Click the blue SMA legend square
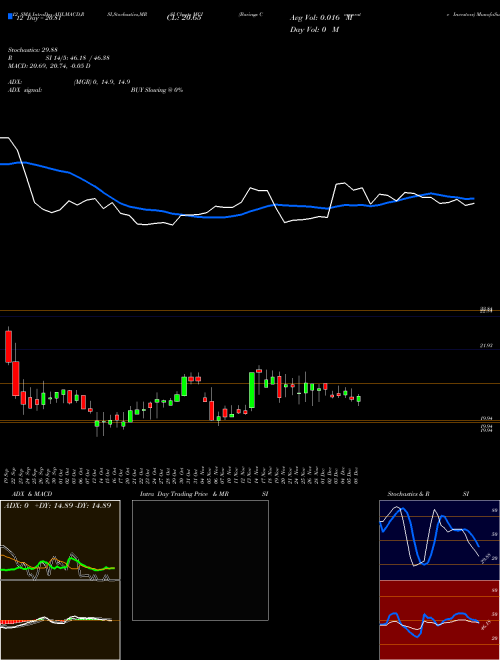 (x=10, y=16)
